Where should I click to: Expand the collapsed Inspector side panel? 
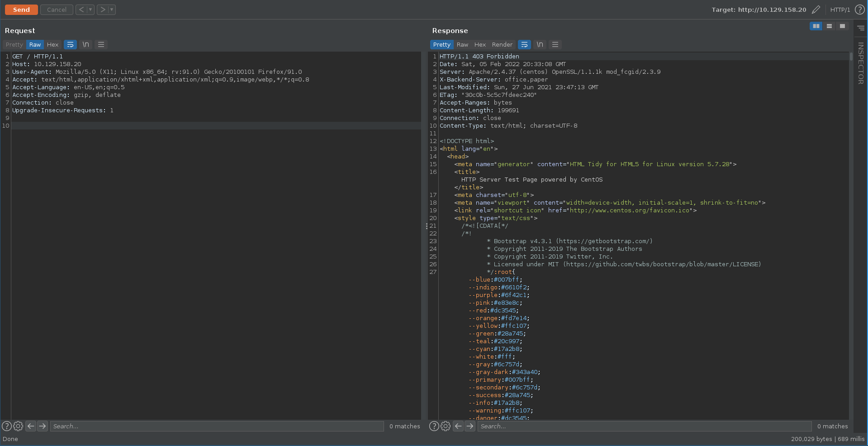click(860, 62)
